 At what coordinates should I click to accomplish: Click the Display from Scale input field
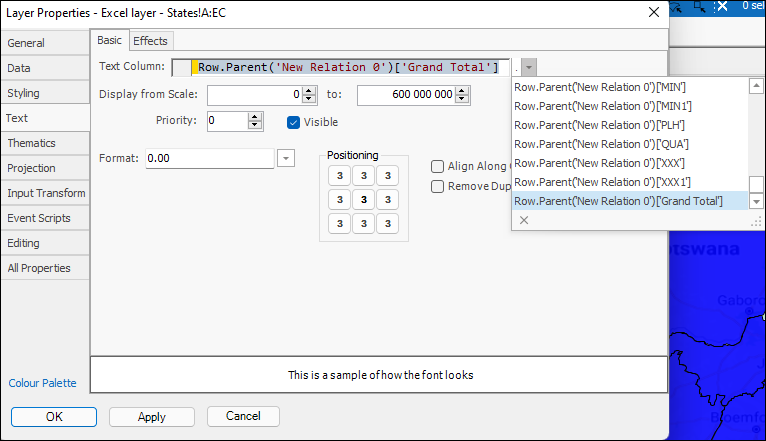tap(254, 95)
